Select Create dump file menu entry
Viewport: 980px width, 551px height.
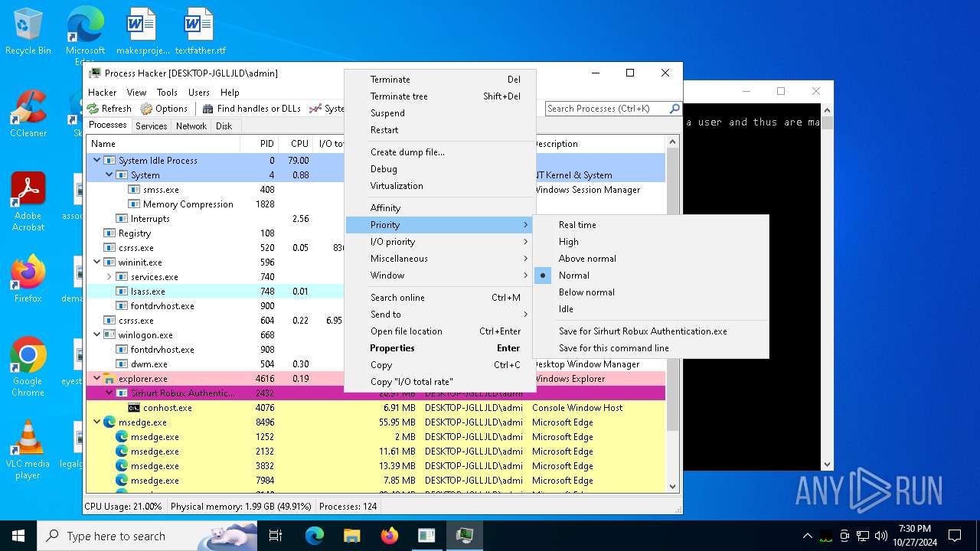pyautogui.click(x=439, y=152)
